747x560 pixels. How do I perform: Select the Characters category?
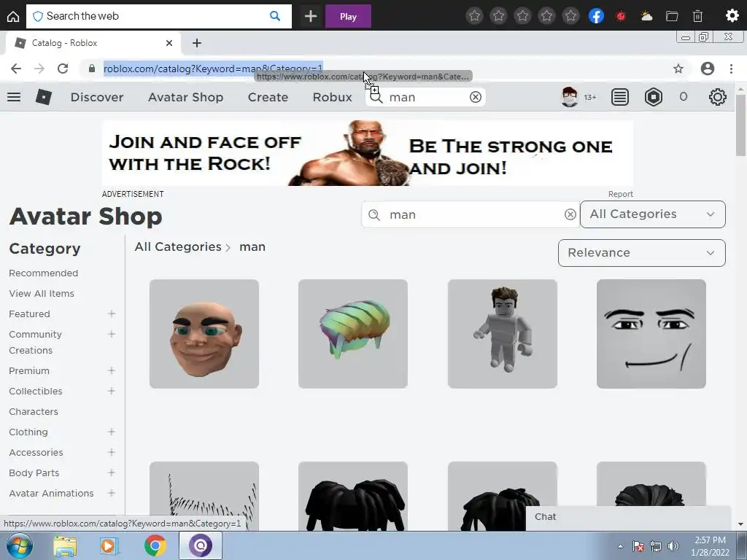[x=34, y=411]
